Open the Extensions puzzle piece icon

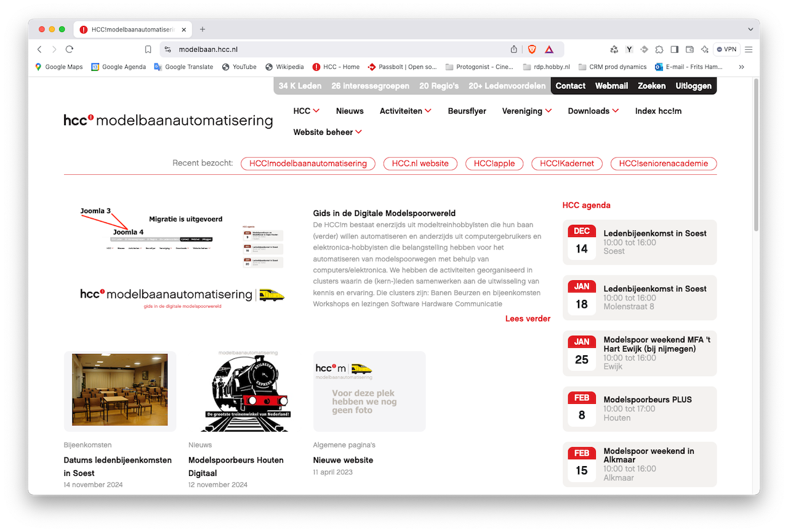[x=659, y=49]
